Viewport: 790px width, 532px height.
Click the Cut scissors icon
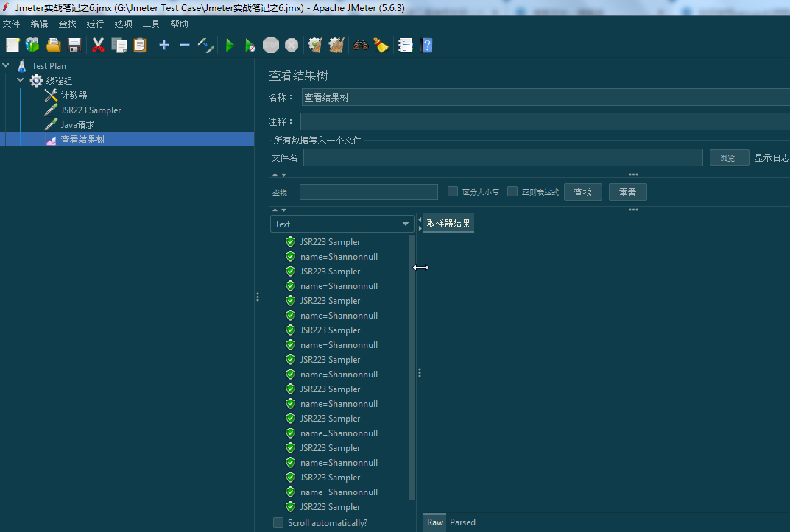[x=98, y=46]
